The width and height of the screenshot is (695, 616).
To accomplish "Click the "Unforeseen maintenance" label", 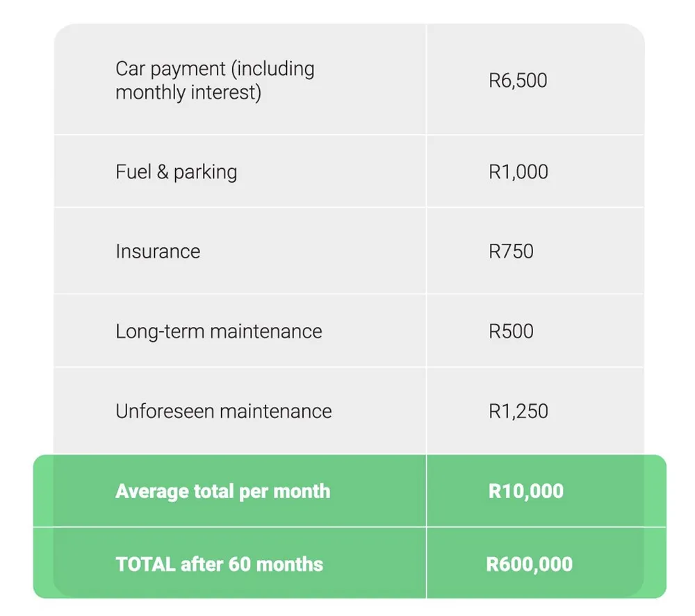I will coord(223,411).
